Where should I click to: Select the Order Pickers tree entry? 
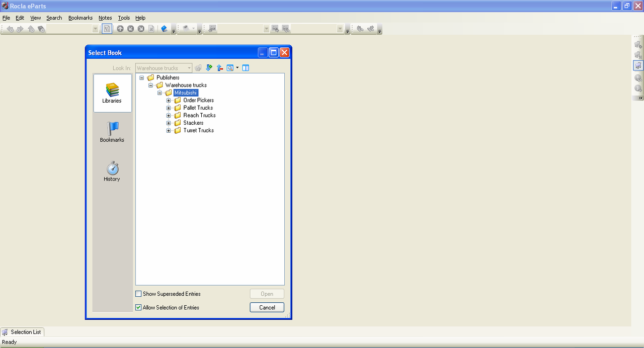(198, 100)
